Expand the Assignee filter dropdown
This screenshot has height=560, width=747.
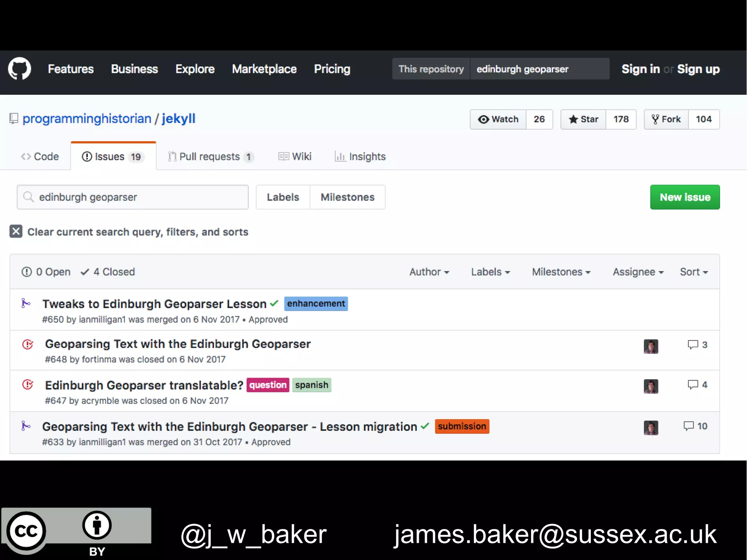(x=638, y=272)
